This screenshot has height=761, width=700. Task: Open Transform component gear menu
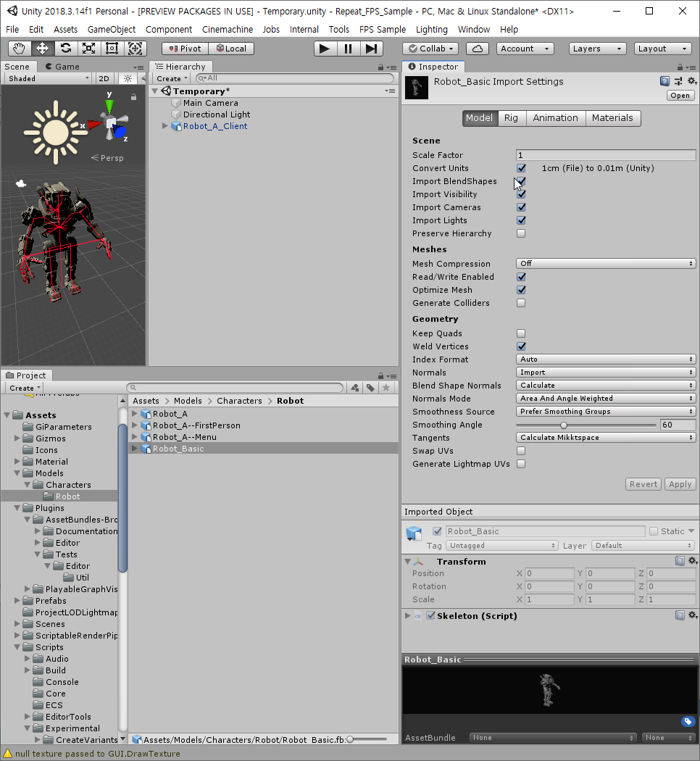point(693,561)
